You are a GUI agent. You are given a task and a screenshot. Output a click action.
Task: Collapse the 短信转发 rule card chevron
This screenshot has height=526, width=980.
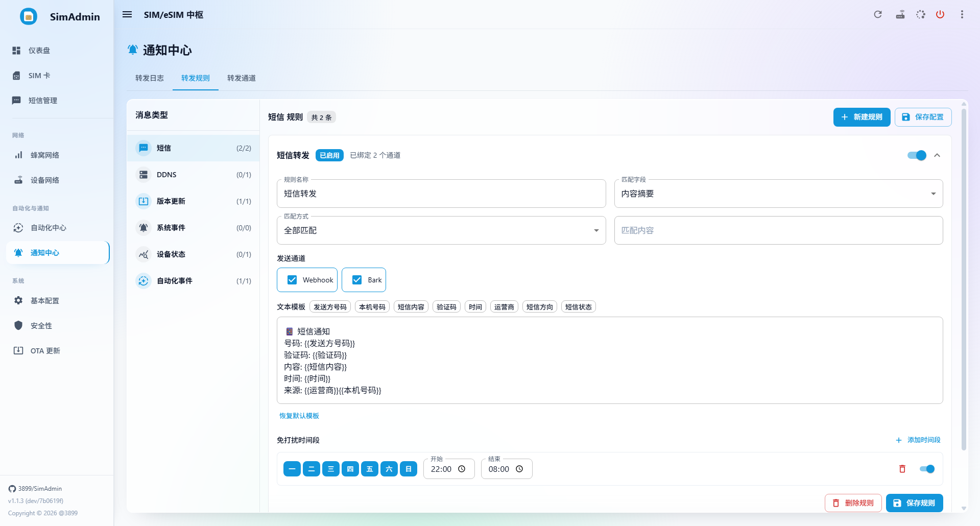click(937, 155)
